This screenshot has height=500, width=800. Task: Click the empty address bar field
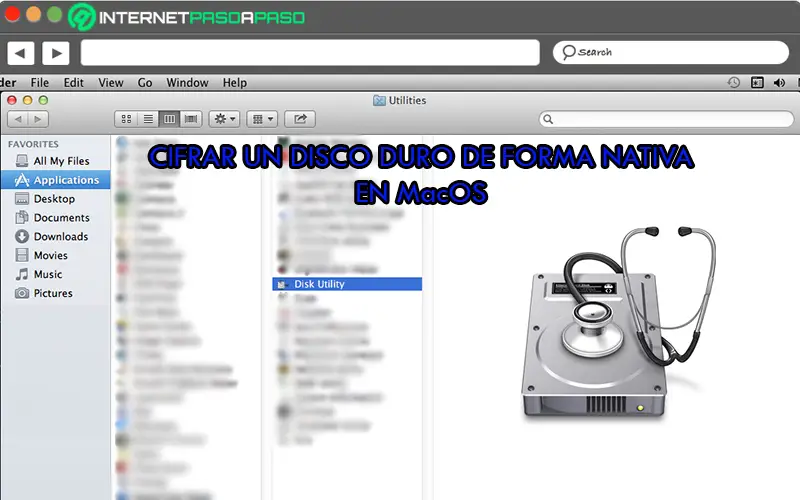(310, 53)
